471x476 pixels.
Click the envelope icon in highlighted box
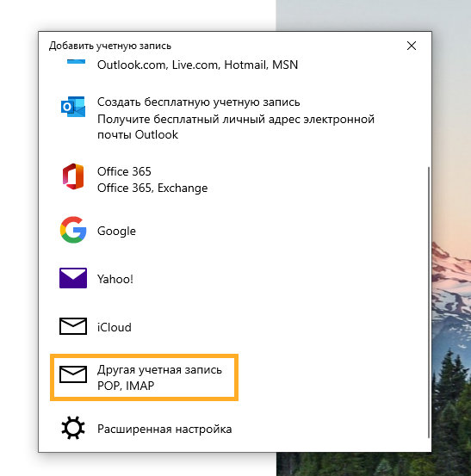73,374
